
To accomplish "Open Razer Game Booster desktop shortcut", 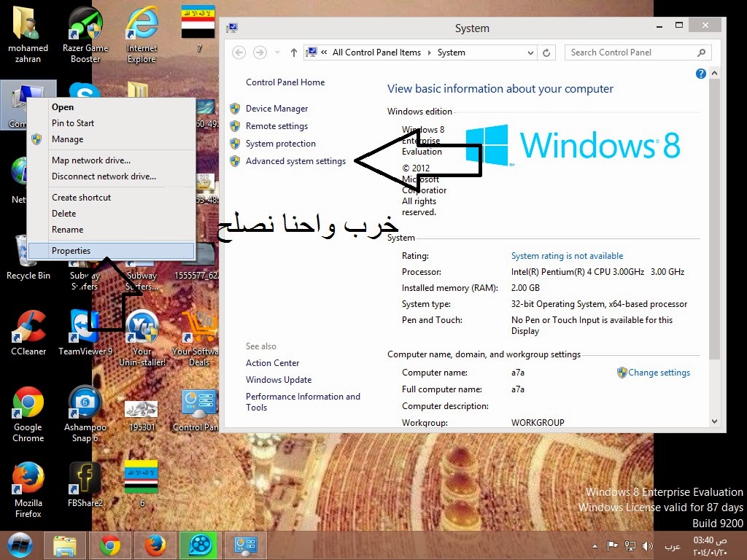I will tap(85, 34).
